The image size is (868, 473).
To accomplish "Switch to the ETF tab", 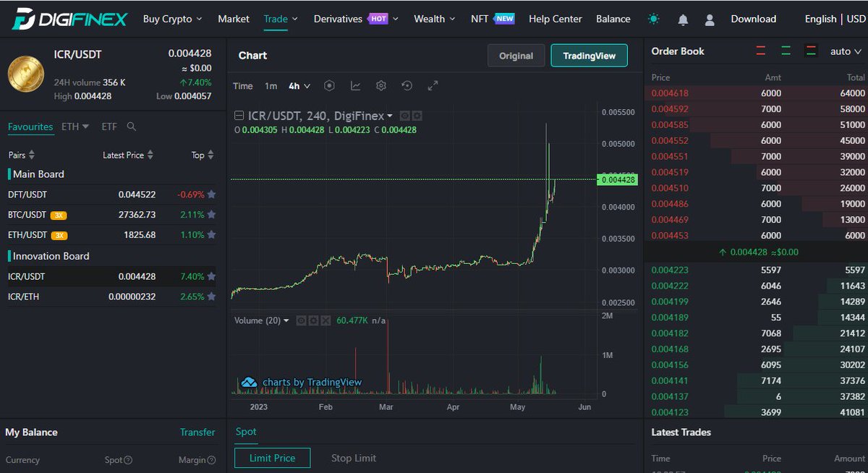I will [109, 127].
